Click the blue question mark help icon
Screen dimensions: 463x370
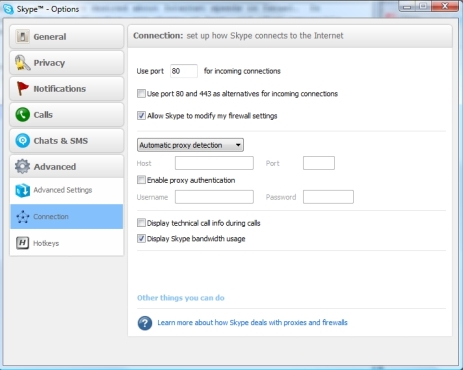145,323
